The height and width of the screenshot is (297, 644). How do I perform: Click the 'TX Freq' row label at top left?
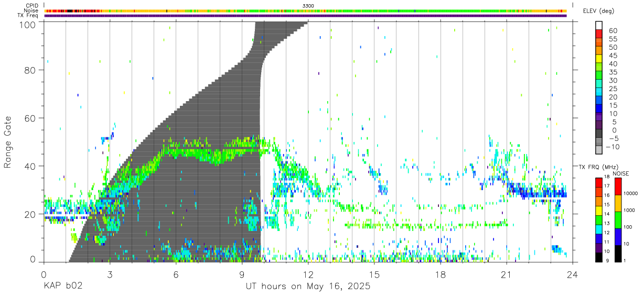click(28, 15)
